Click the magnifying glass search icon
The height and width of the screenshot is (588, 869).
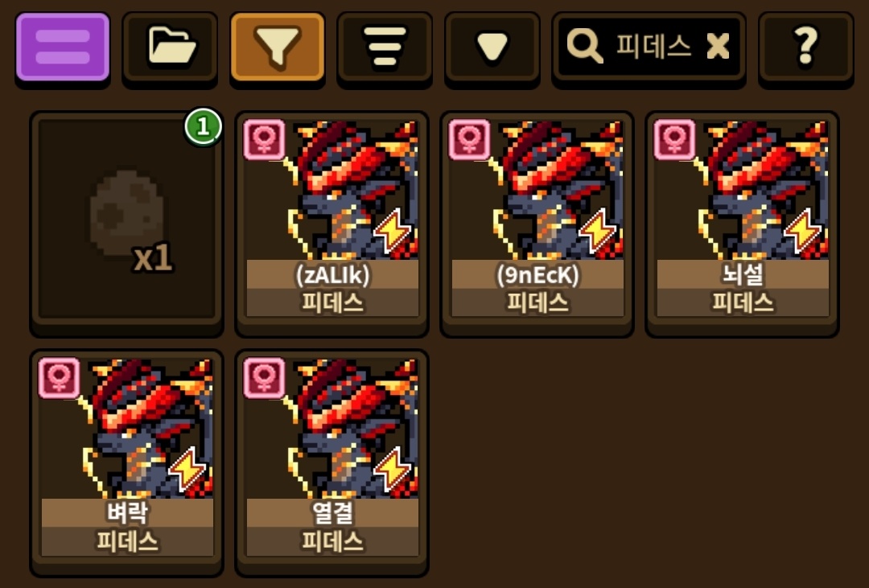click(585, 46)
